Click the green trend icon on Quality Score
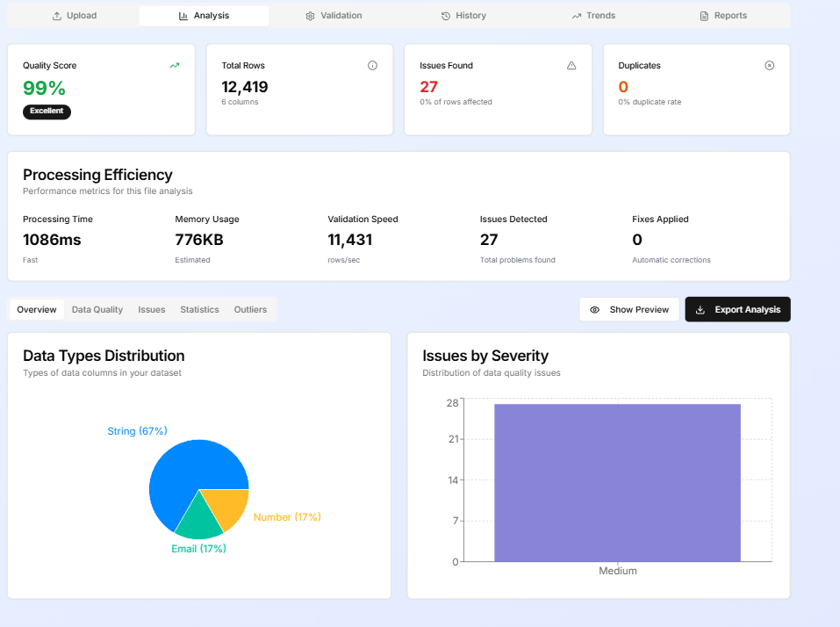The height and width of the screenshot is (627, 840). coord(174,65)
